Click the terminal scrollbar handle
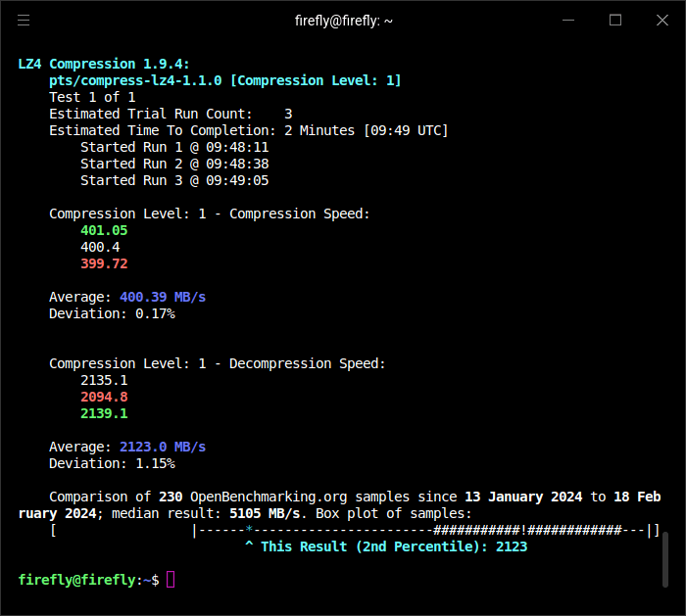Viewport: 686px width, 616px height. (665, 559)
